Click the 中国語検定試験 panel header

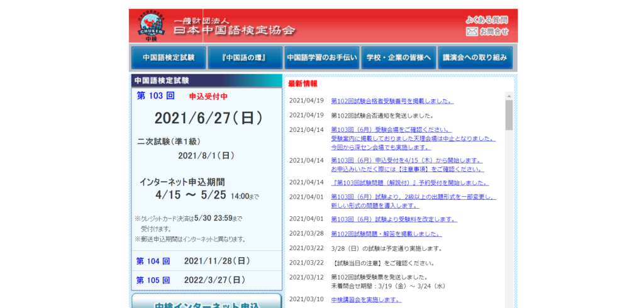pyautogui.click(x=206, y=80)
